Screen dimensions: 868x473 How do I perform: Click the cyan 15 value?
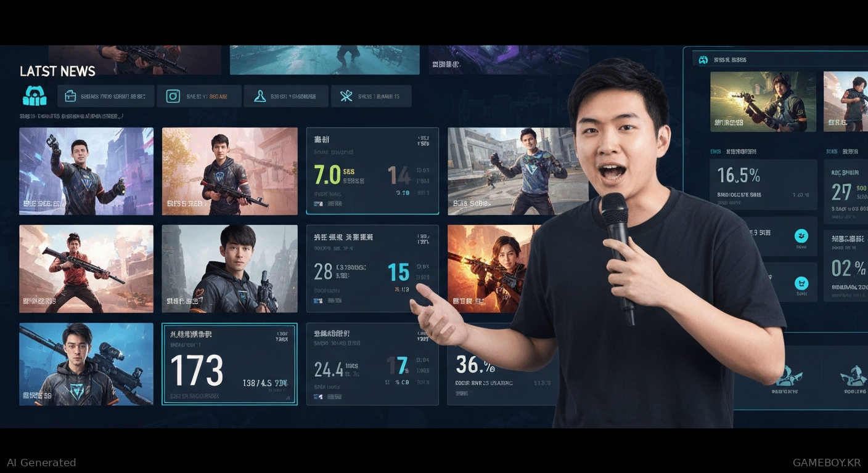[x=399, y=273]
